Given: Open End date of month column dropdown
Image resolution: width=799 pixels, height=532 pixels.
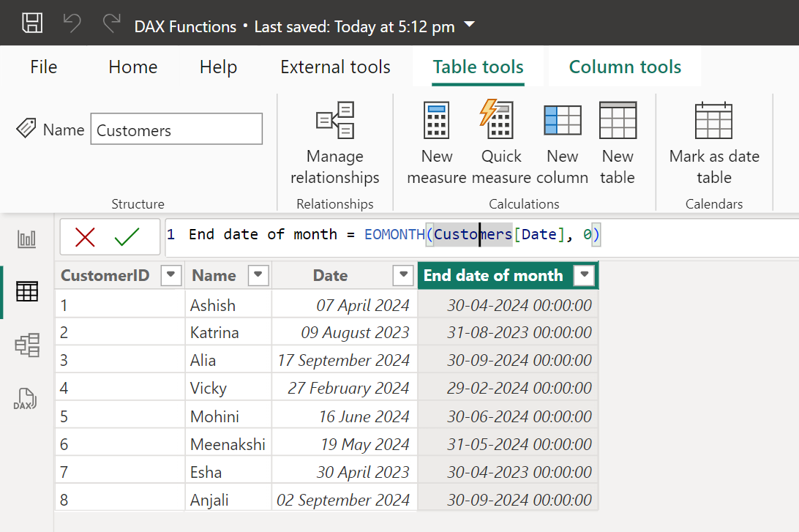Looking at the screenshot, I should pos(584,276).
